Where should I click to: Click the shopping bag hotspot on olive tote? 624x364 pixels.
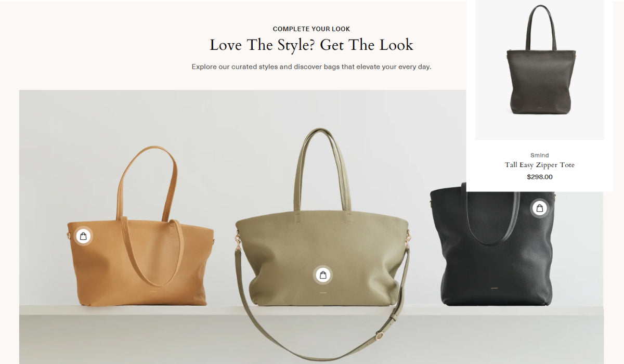click(323, 275)
